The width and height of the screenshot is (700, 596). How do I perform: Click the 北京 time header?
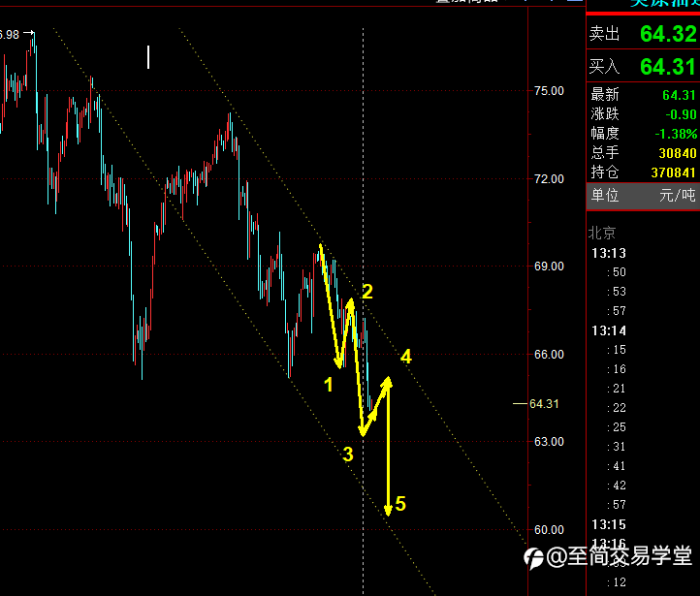click(x=602, y=233)
